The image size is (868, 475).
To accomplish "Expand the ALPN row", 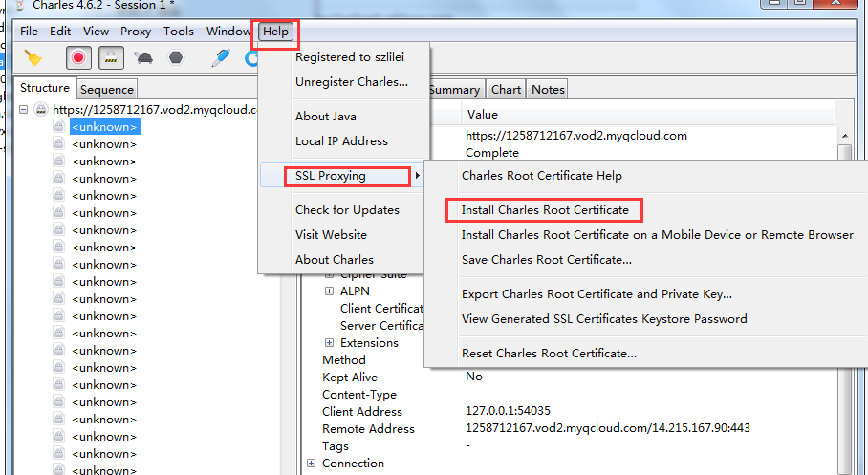I will (329, 291).
